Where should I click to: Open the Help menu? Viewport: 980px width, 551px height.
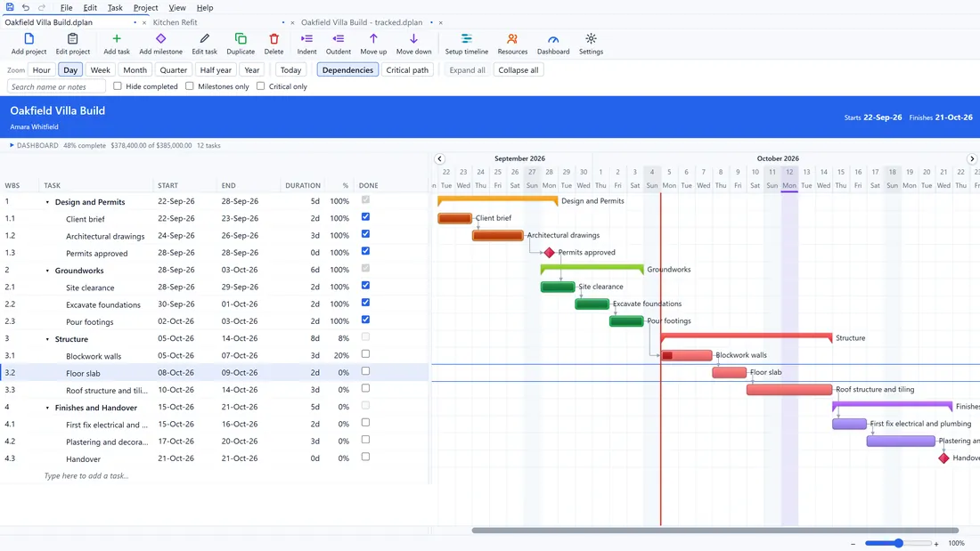pos(204,7)
